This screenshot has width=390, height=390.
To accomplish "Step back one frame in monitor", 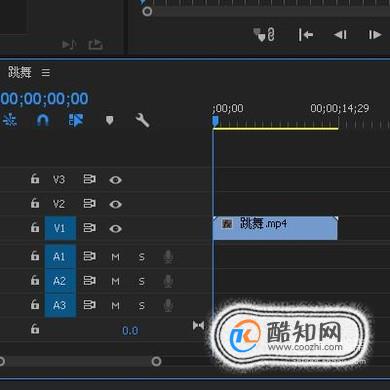I will pyautogui.click(x=340, y=35).
